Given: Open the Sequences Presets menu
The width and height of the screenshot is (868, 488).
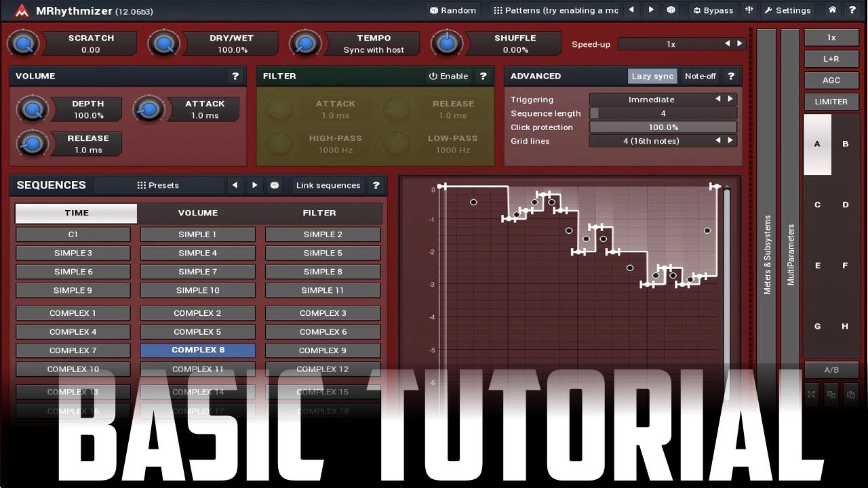Looking at the screenshot, I should coord(158,185).
